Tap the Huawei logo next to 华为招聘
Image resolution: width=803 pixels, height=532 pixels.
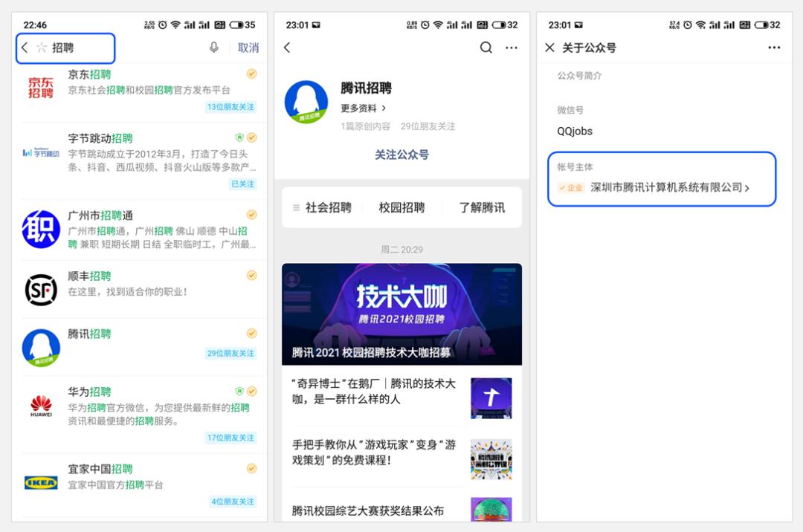[x=41, y=405]
